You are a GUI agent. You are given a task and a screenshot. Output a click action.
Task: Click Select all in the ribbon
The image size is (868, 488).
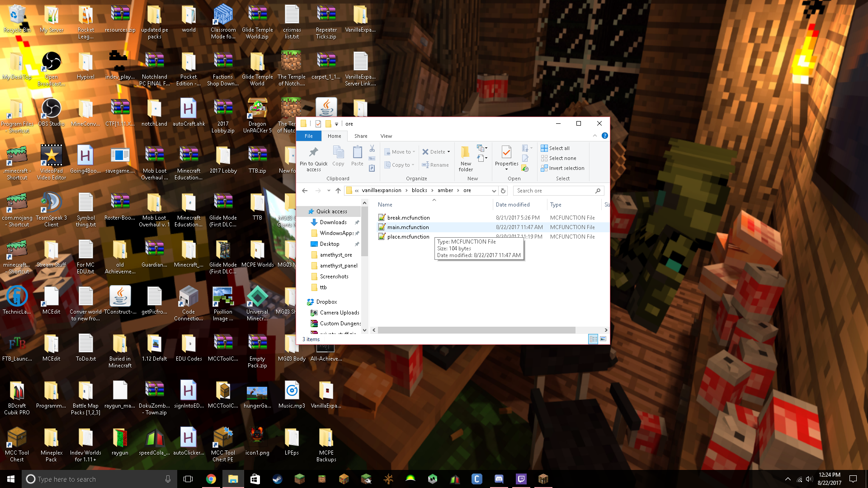pos(559,148)
